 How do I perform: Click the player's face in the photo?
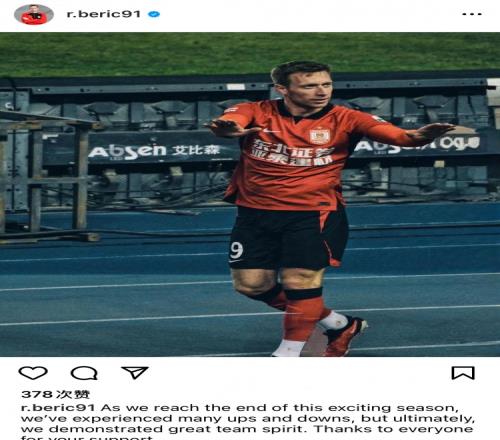[308, 91]
